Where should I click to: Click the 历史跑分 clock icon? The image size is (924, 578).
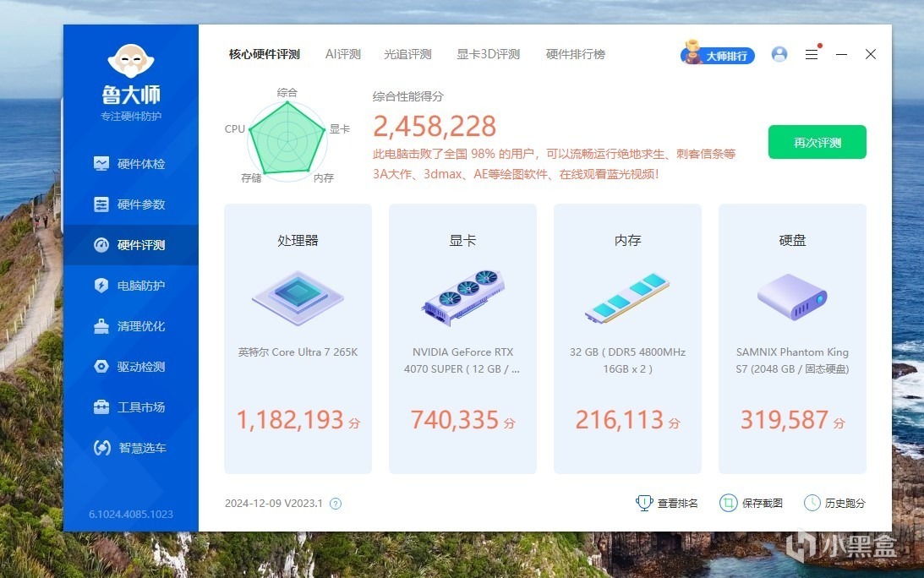coord(812,503)
